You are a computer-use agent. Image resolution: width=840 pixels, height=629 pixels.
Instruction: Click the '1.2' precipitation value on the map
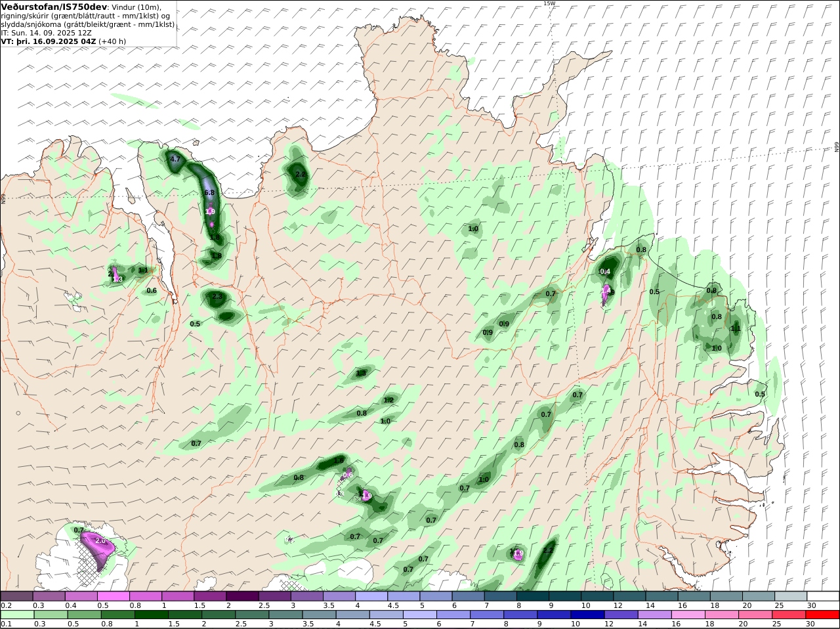point(388,400)
